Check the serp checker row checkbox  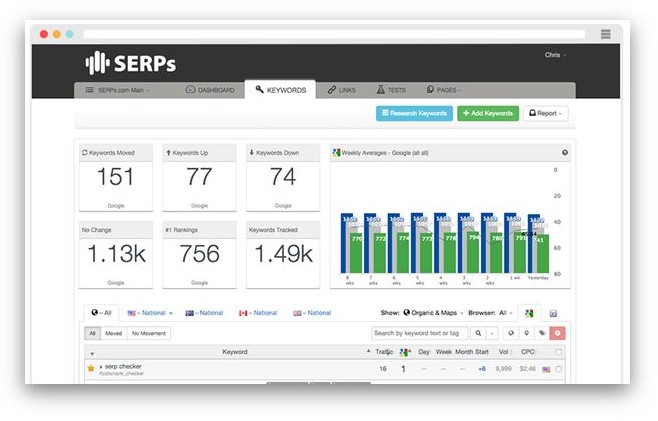pyautogui.click(x=558, y=369)
